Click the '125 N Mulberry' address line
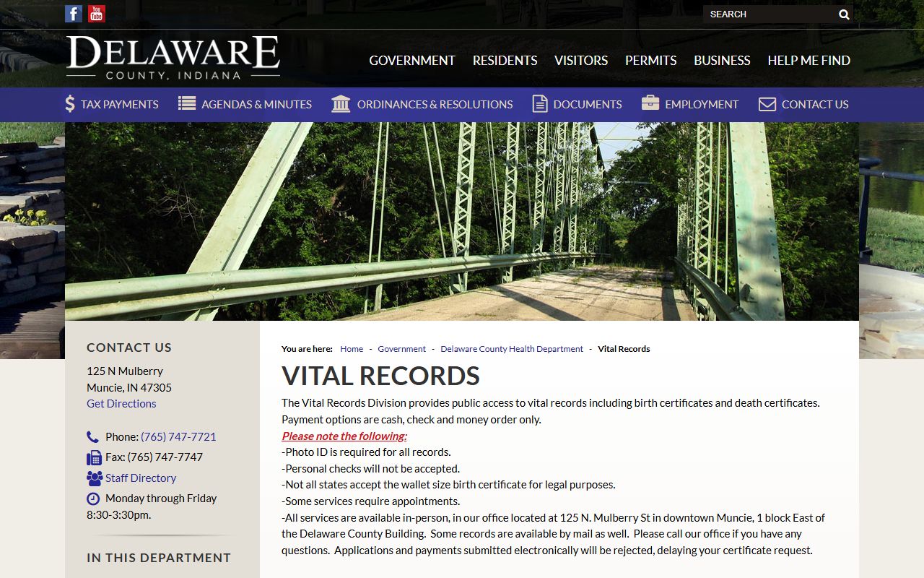 click(125, 371)
